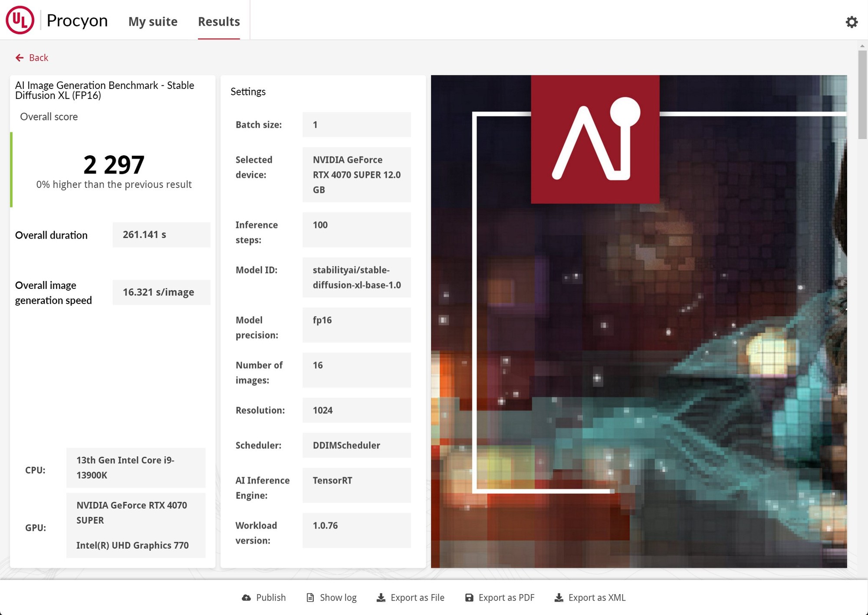Screen dimensions: 868x615
Task: Click the Export as XML download icon
Action: 559,598
